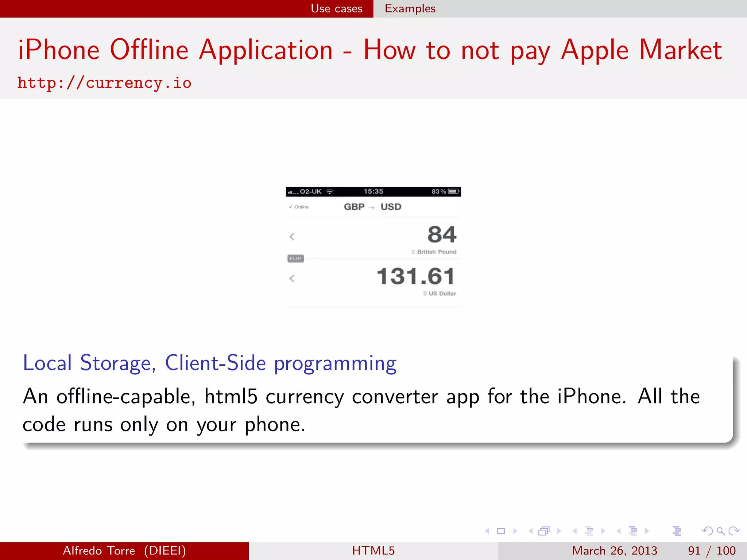Open the Use cases section in header
The width and height of the screenshot is (747, 560).
tap(336, 8)
